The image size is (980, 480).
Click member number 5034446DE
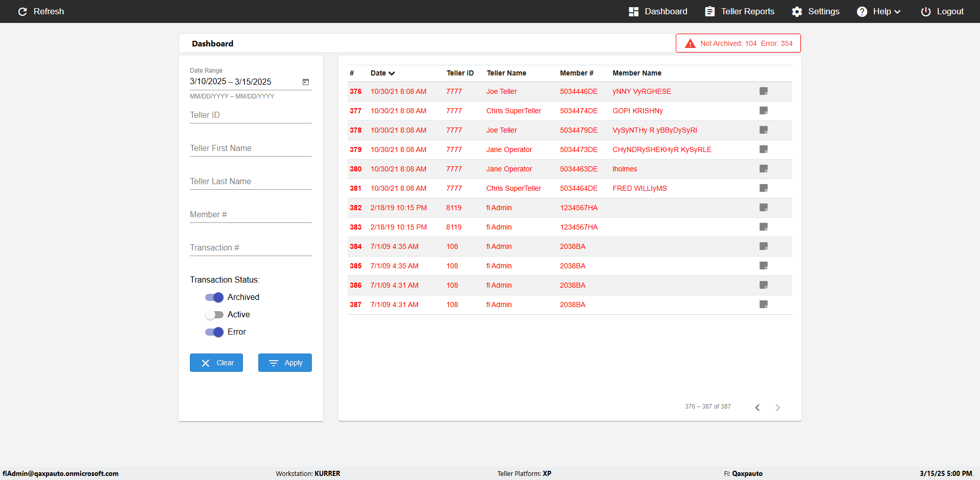[x=579, y=92]
